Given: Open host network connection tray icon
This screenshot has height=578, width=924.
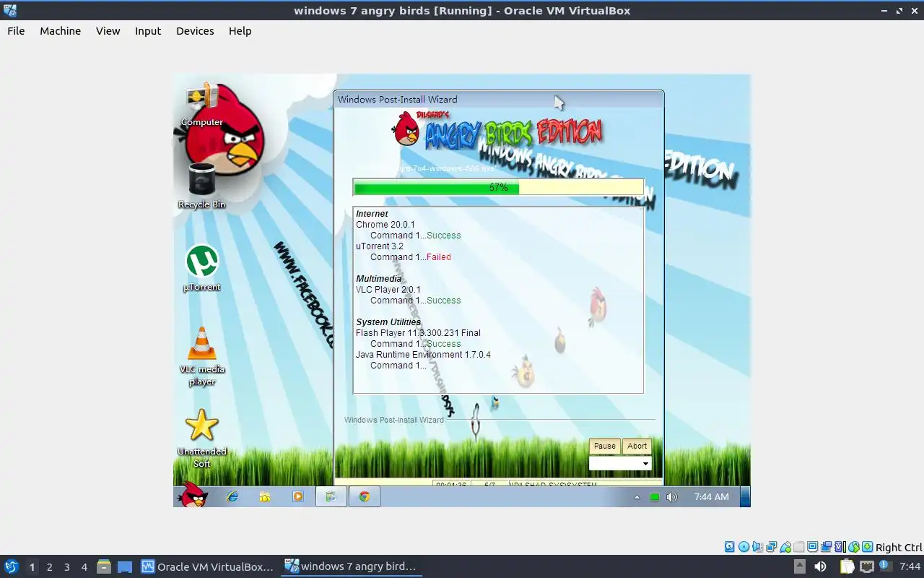Looking at the screenshot, I should pyautogui.click(x=867, y=566).
